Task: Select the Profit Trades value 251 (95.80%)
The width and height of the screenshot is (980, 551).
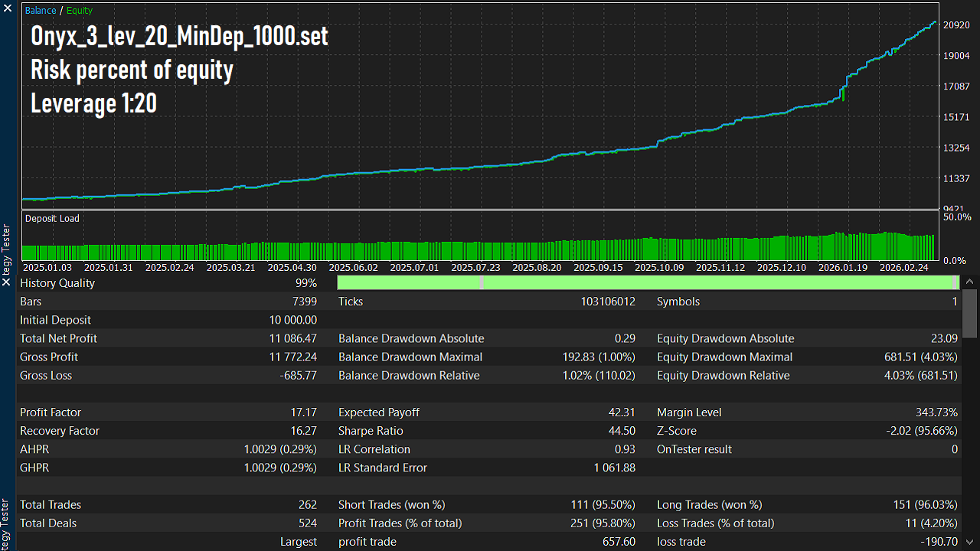Action: (x=602, y=523)
